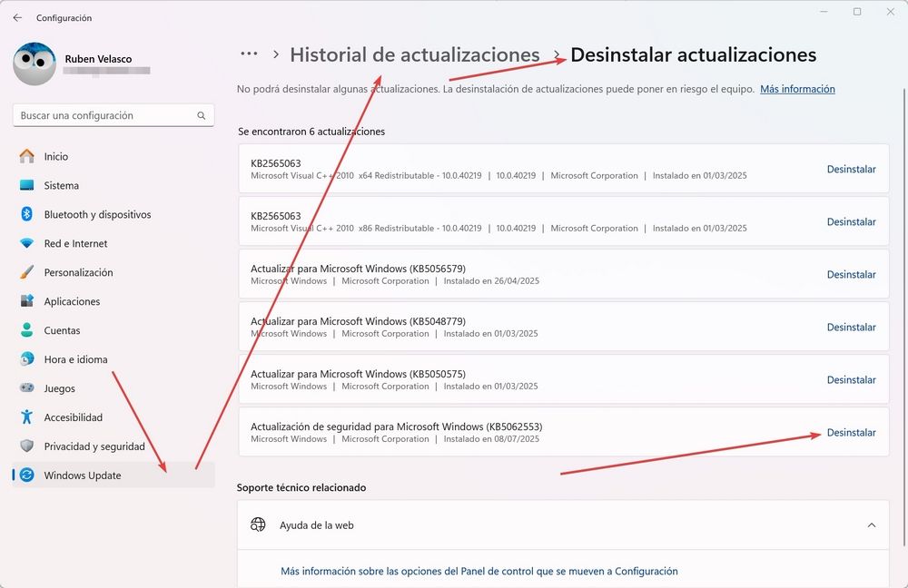Select the Privacidad y seguridad shield icon
This screenshot has height=588, width=908.
click(x=25, y=446)
